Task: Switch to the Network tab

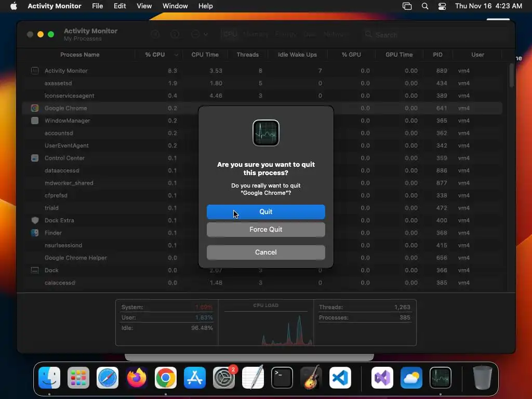Action: click(x=335, y=34)
